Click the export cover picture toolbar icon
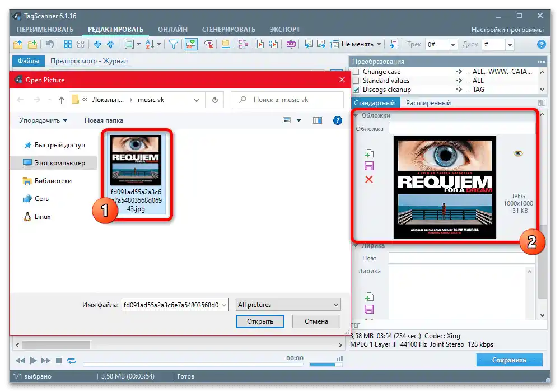Screen dimensions: 560x392 pyautogui.click(x=321, y=44)
